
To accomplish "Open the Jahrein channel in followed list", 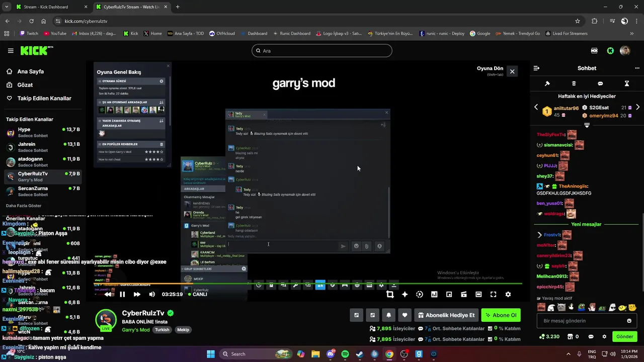I will tap(43, 147).
